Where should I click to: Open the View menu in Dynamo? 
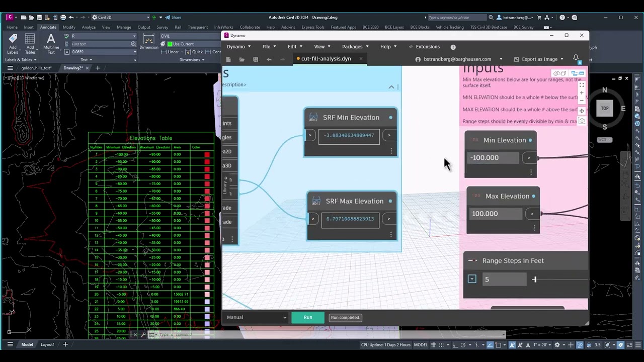322,47
